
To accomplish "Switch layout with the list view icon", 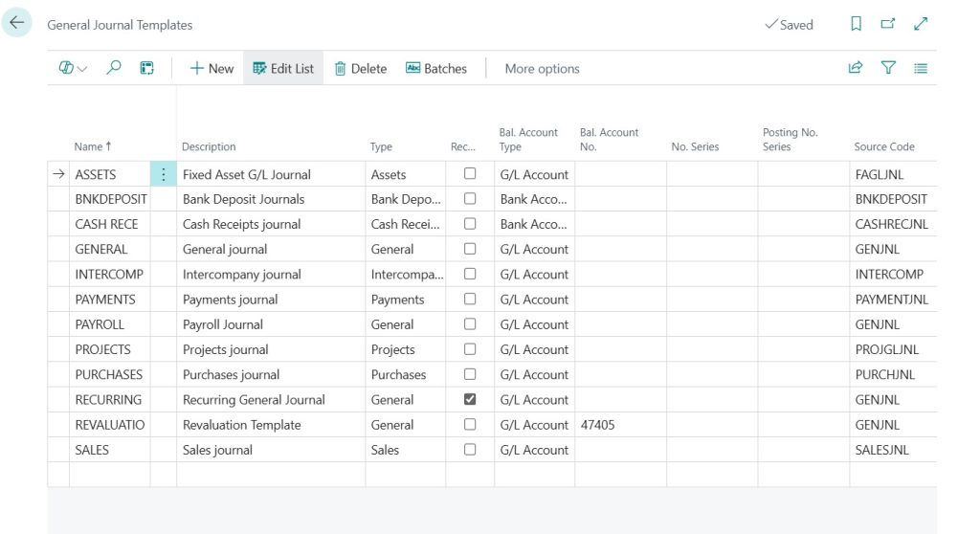I will [921, 68].
